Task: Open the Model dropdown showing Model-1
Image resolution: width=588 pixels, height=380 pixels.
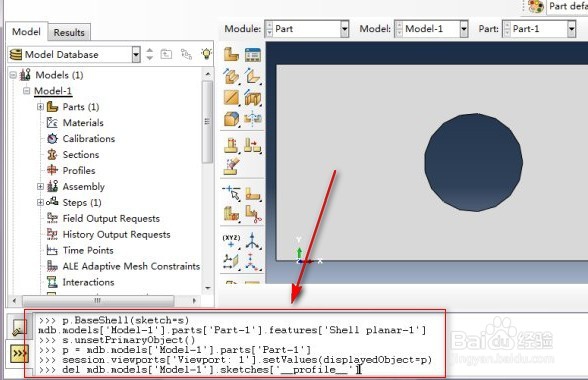Action: [464, 29]
